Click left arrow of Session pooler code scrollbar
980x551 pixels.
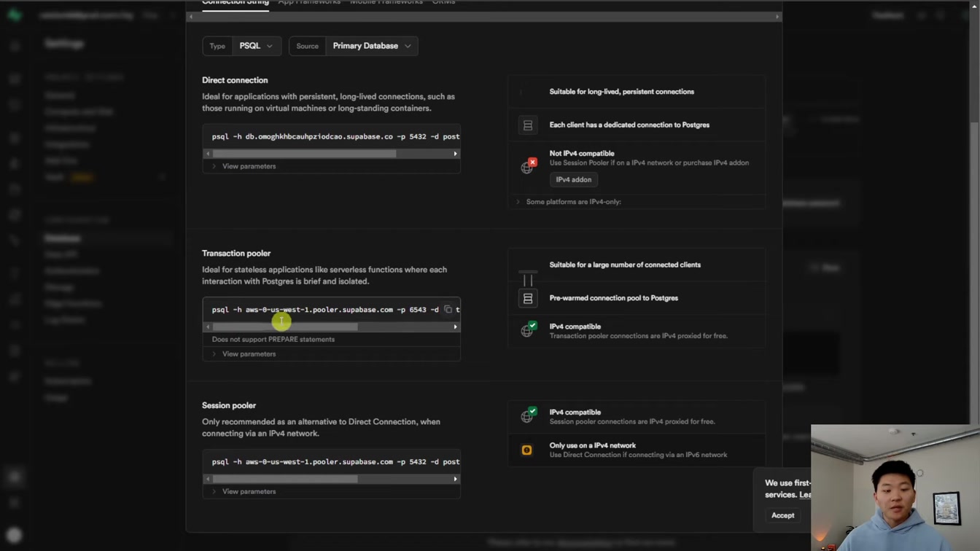(x=208, y=479)
